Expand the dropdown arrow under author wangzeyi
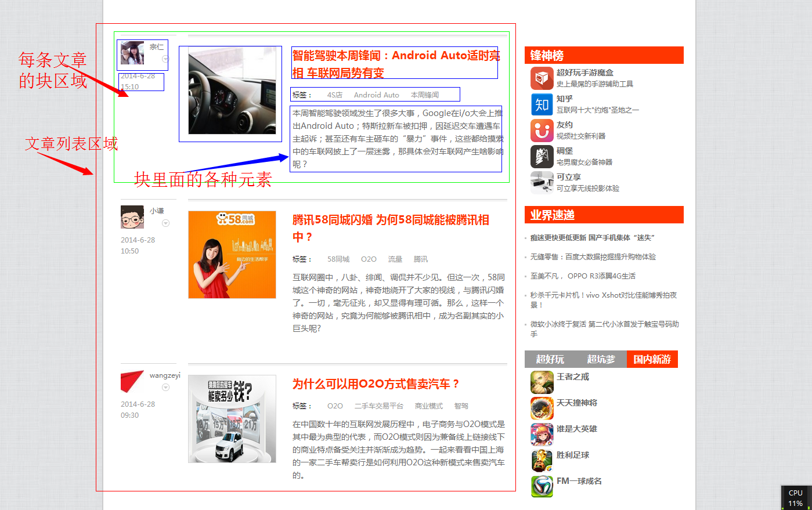The image size is (812, 510). [165, 388]
